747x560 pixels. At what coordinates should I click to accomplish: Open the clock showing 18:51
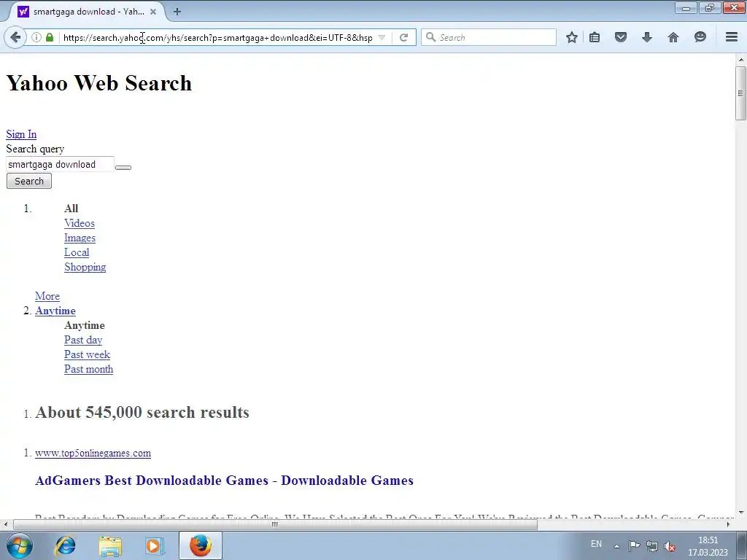pyautogui.click(x=708, y=545)
